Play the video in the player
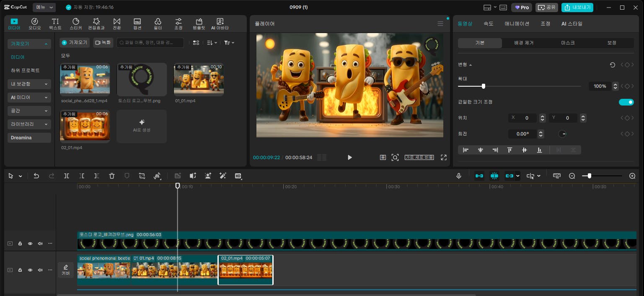This screenshot has width=644, height=296. coord(350,157)
